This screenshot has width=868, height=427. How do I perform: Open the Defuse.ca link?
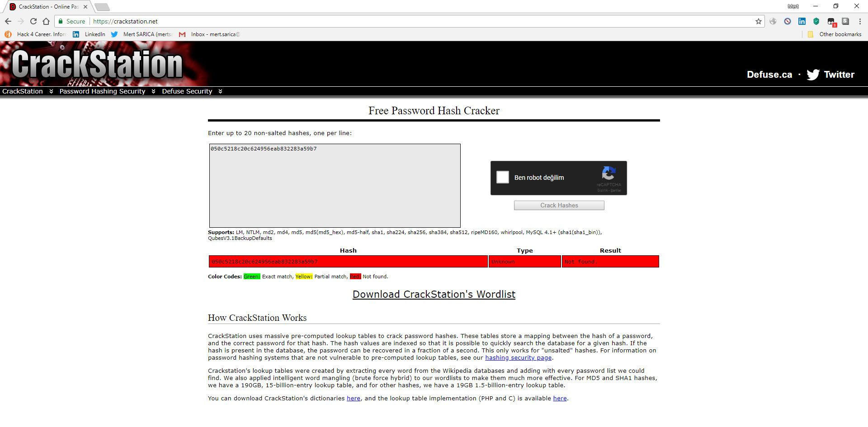click(x=769, y=75)
